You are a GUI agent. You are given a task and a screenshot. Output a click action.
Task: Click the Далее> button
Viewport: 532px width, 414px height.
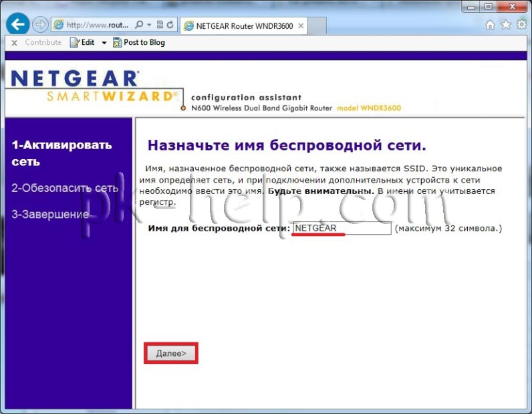point(171,353)
